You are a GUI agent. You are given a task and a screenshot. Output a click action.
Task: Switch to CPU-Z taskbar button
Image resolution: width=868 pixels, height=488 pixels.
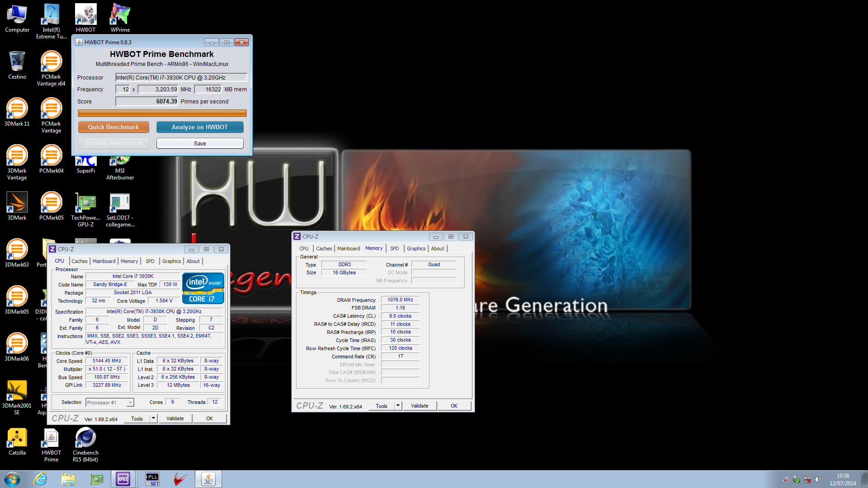(123, 479)
